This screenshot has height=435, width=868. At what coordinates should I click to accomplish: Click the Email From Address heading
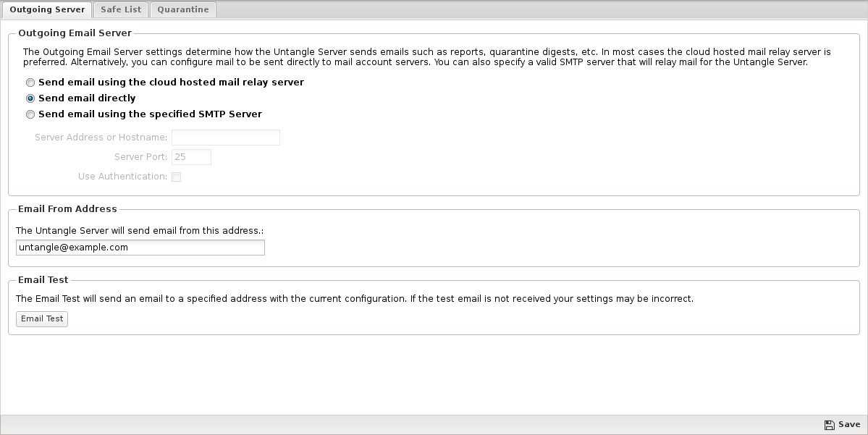[x=67, y=208]
